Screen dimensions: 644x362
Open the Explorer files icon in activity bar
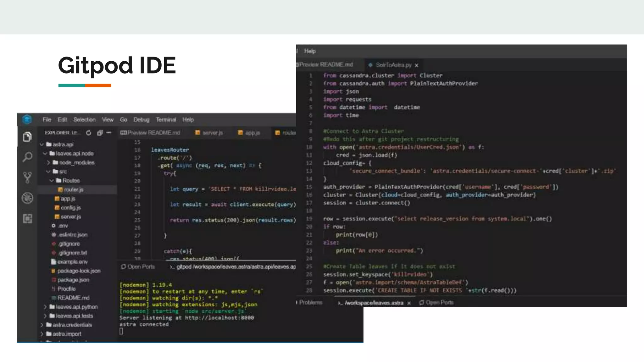point(27,137)
